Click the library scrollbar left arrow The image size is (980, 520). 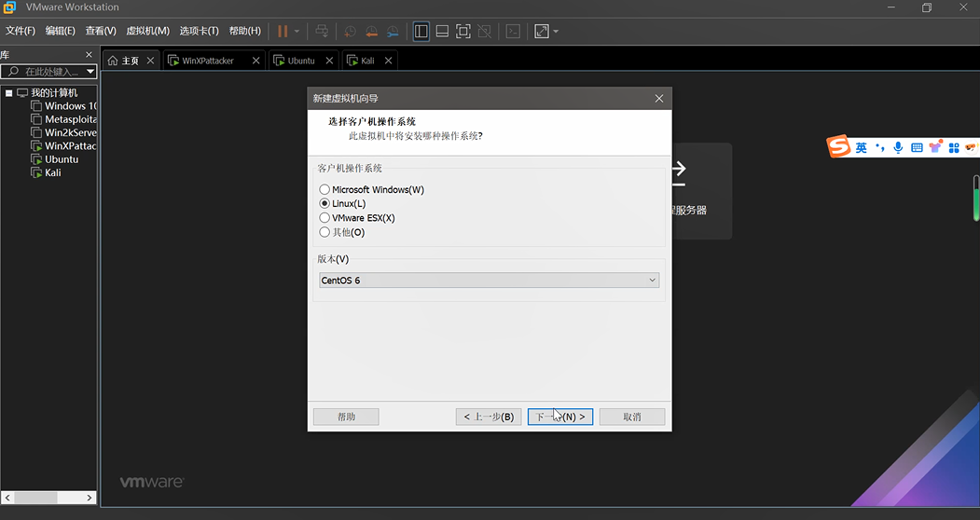click(7, 498)
